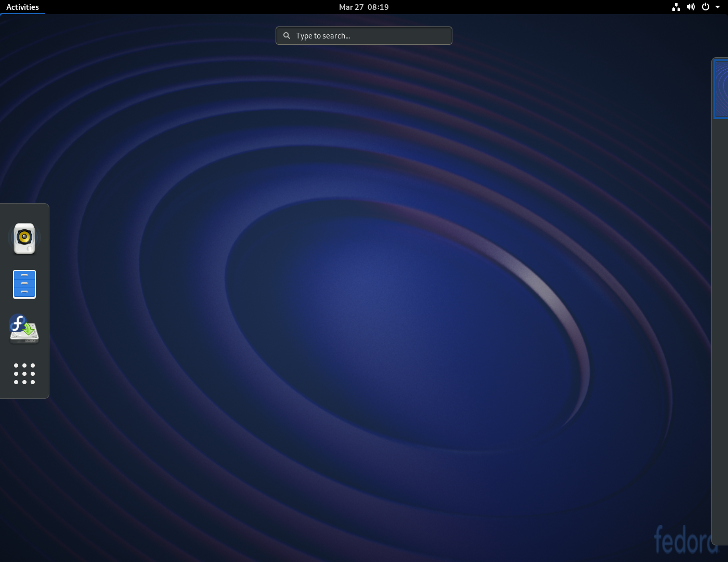728x562 pixels.
Task: Select the workspace thumbnail in the switcher
Action: pyautogui.click(x=721, y=89)
